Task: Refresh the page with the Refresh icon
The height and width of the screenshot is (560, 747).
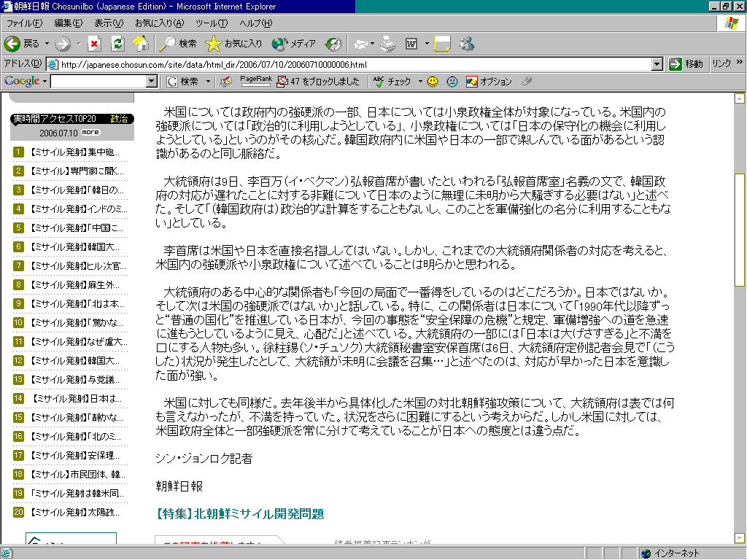Action: point(117,44)
